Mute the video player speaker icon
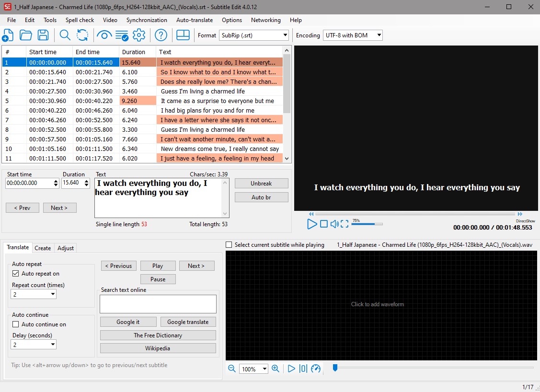 point(334,224)
